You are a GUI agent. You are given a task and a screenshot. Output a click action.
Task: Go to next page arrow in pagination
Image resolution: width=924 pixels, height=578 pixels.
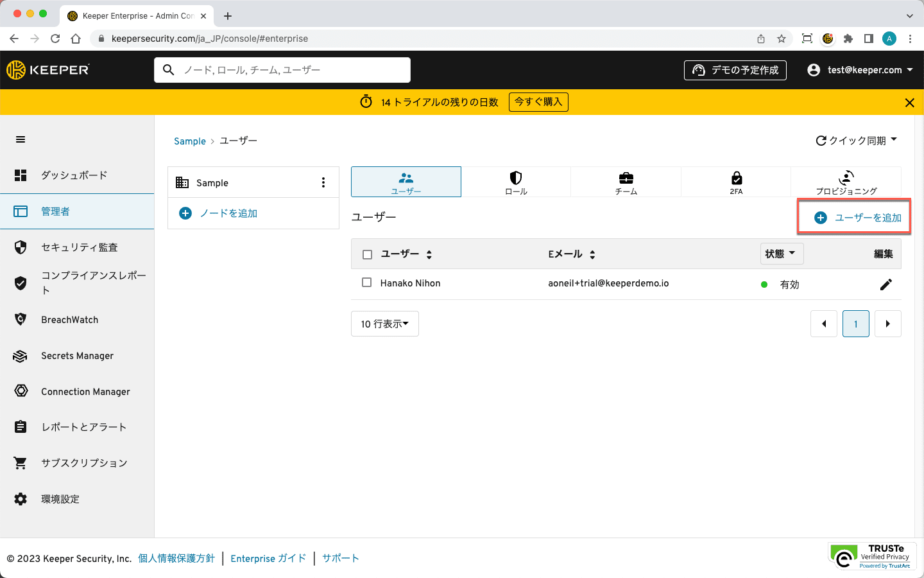887,324
